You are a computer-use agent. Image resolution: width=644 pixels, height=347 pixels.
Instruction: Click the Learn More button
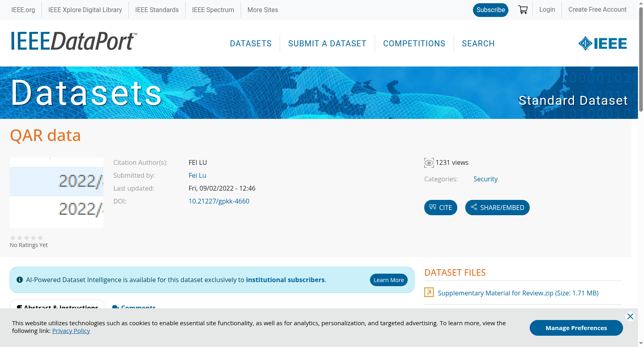pos(389,280)
